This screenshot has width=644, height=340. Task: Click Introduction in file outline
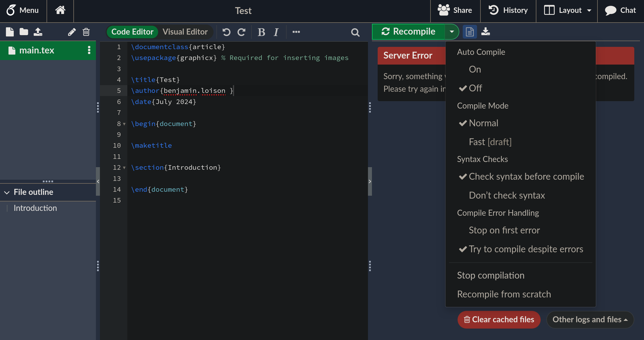click(35, 208)
